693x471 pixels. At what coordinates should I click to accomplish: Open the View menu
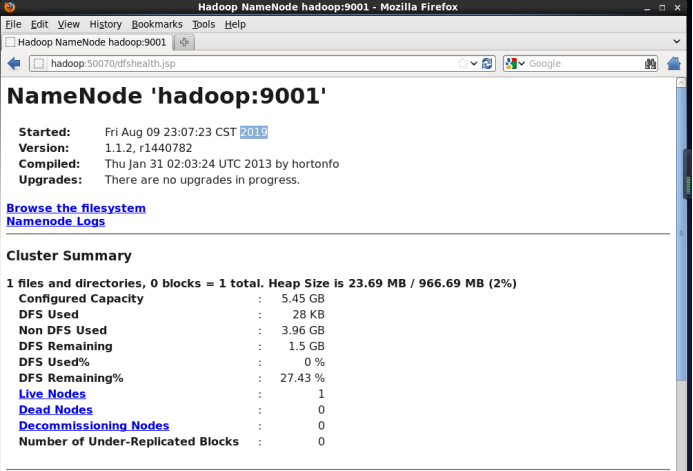(69, 24)
